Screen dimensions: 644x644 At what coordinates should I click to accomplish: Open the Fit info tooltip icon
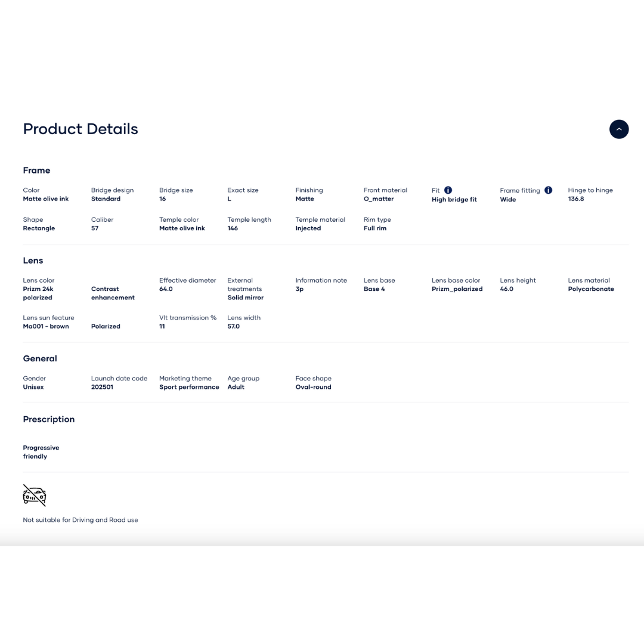[x=448, y=190]
